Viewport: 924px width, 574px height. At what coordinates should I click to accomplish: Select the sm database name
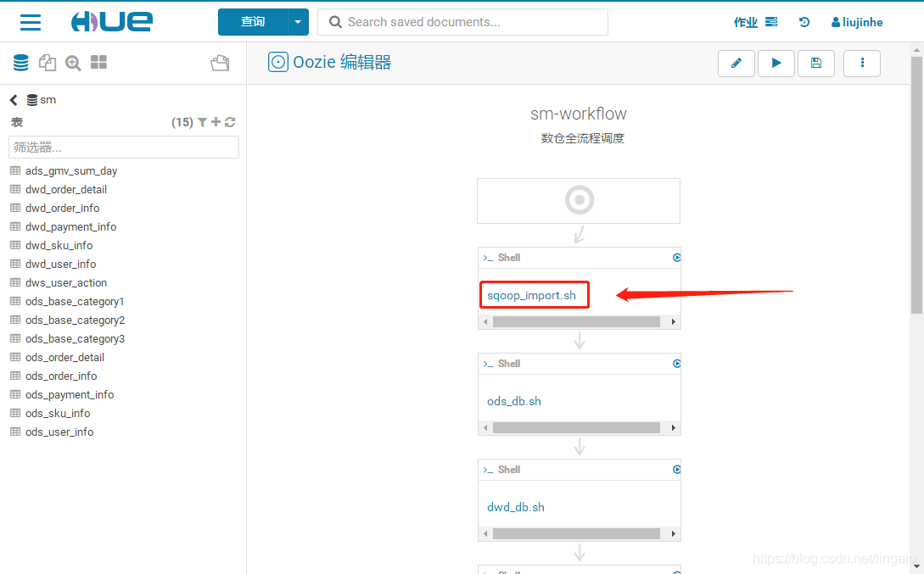(x=48, y=100)
